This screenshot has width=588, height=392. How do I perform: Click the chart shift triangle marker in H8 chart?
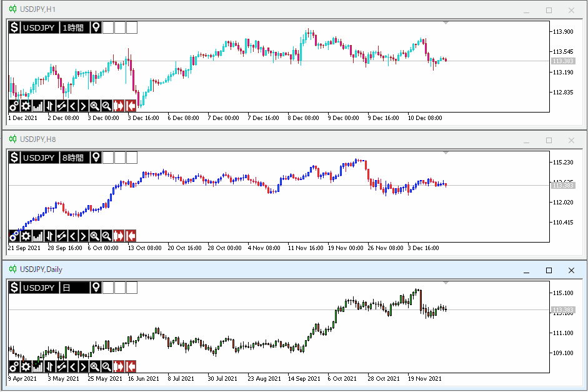click(x=446, y=153)
